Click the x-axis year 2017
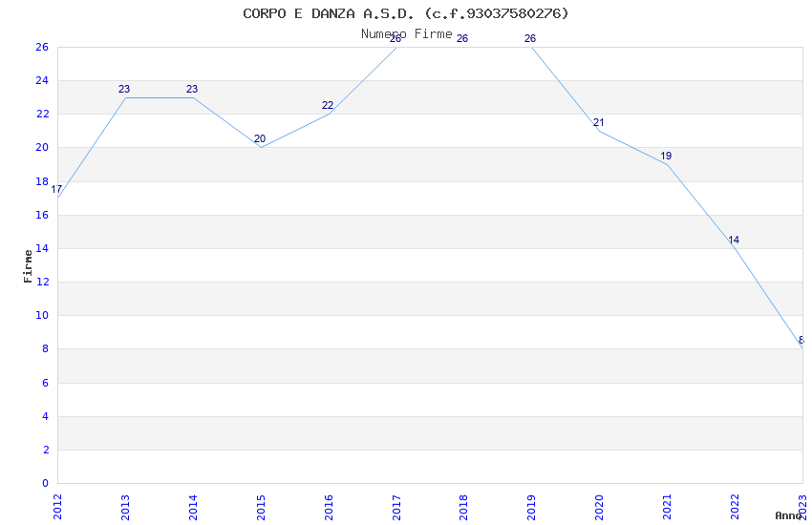The height and width of the screenshot is (525, 812). (396, 507)
